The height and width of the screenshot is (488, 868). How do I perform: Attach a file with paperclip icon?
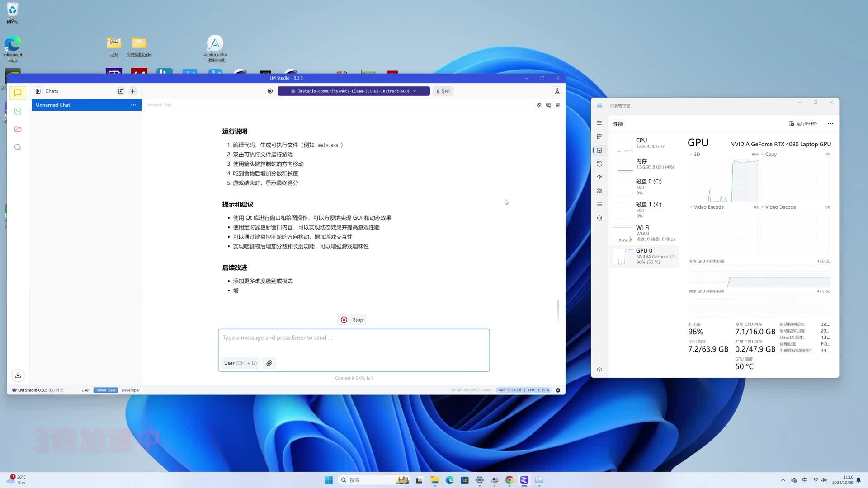(x=269, y=363)
